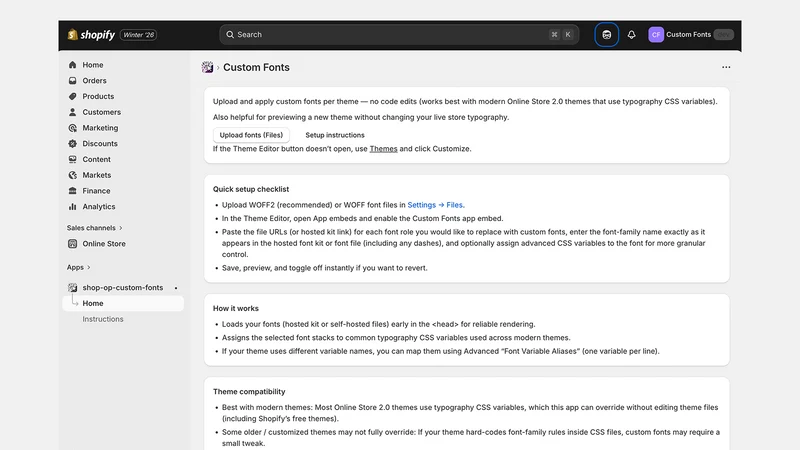Screen dimensions: 800x450
Task: Click the Content icon in sidebar
Action: 72,160
